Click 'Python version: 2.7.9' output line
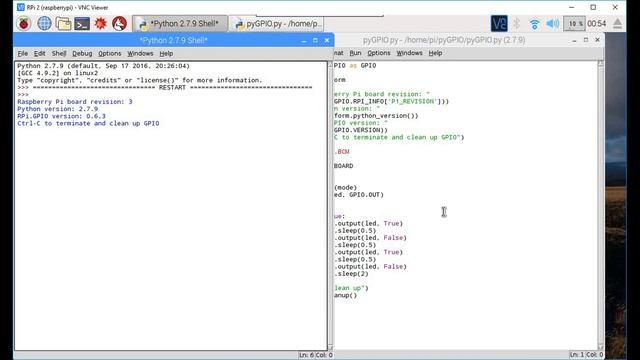 [x=58, y=109]
